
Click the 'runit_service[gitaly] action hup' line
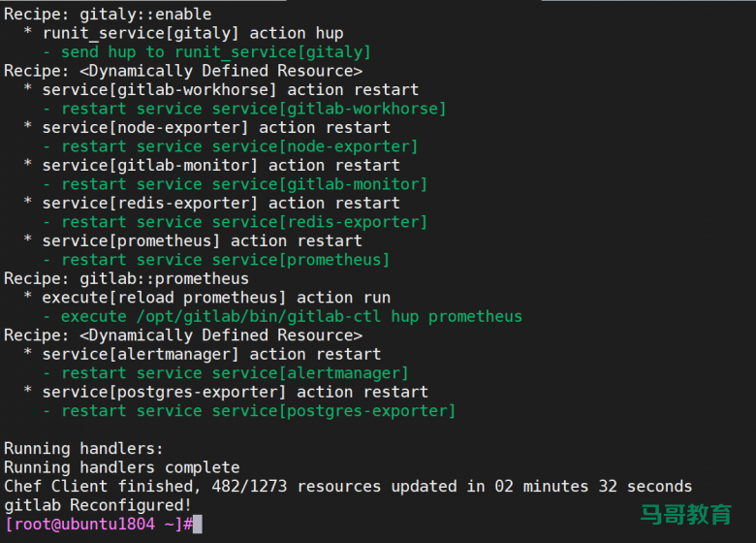(193, 33)
